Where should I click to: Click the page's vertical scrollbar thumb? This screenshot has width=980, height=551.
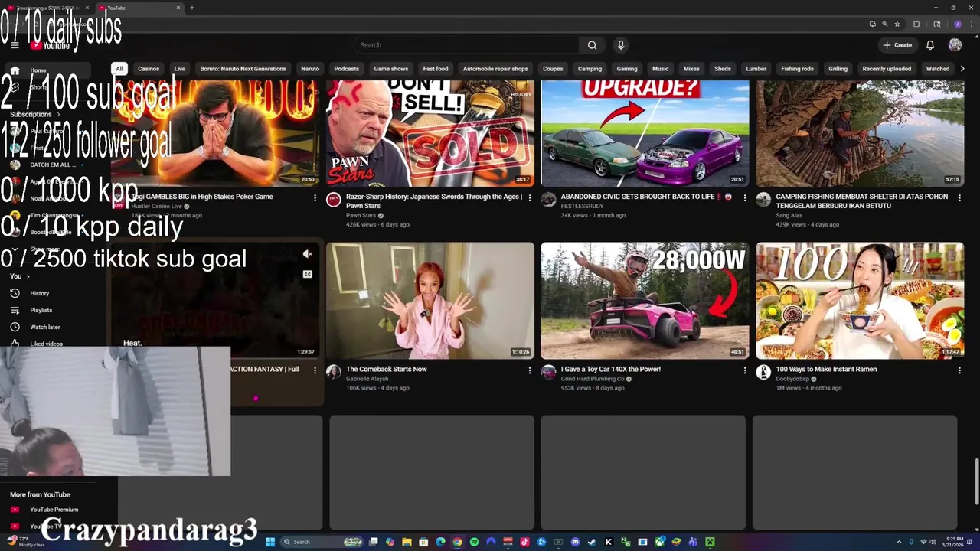(976, 482)
